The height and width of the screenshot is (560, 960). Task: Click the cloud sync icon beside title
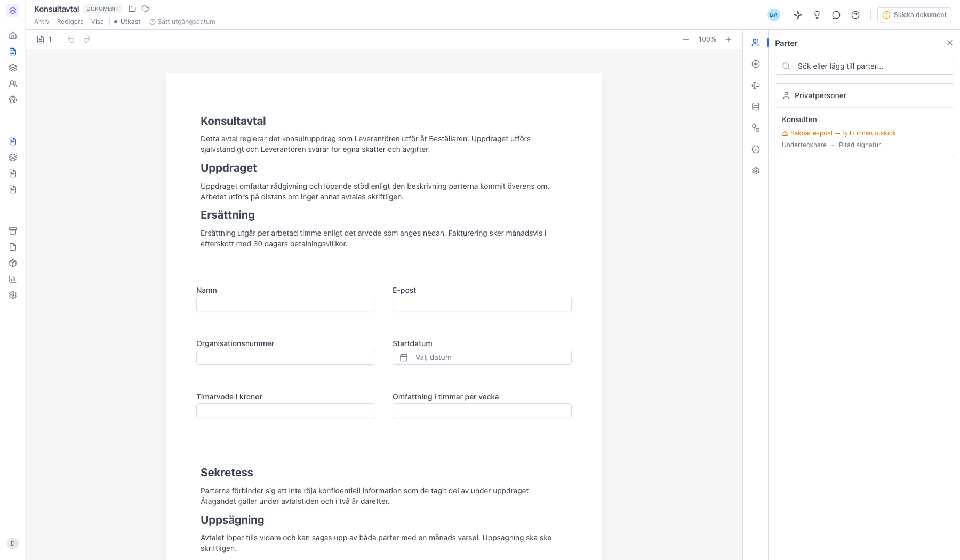tap(146, 9)
